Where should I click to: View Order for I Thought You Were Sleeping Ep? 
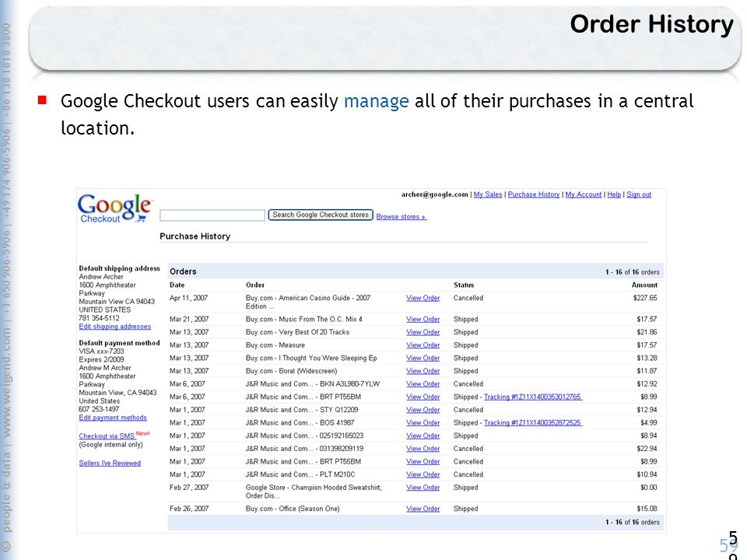point(423,358)
